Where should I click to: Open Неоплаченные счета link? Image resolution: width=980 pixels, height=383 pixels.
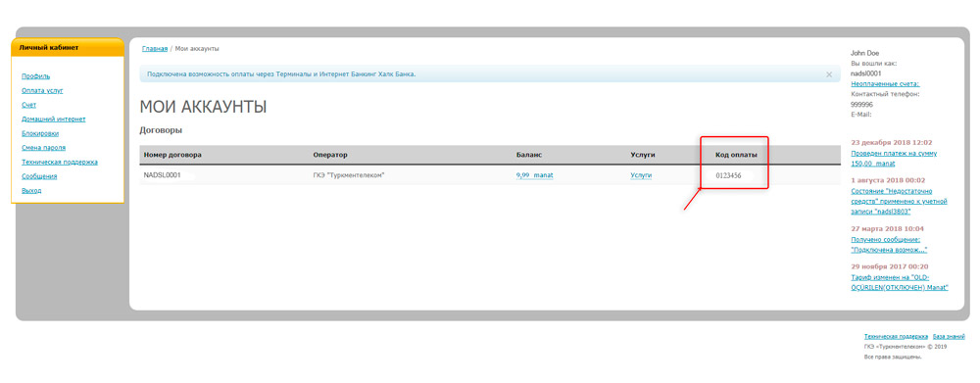pyautogui.click(x=885, y=83)
